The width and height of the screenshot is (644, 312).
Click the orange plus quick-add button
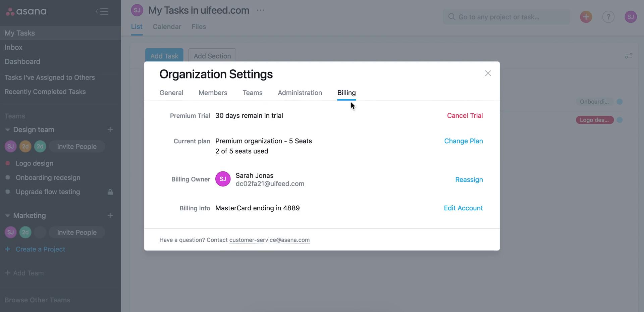586,17
